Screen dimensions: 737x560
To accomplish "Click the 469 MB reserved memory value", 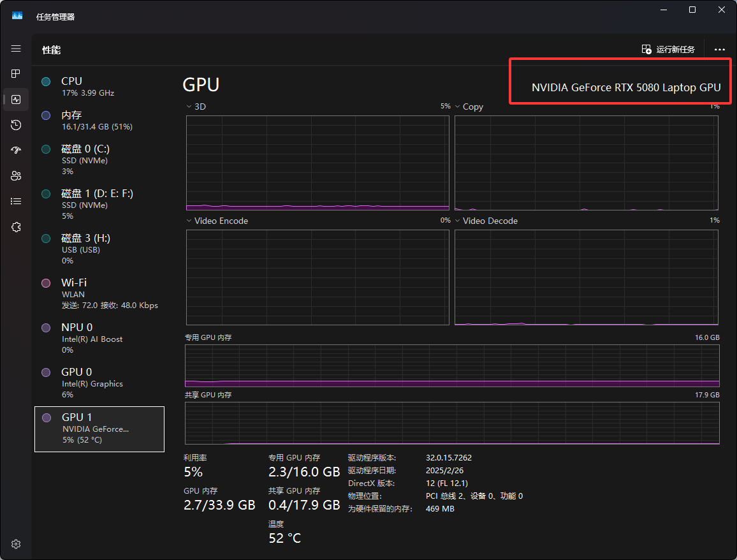I will 440,509.
